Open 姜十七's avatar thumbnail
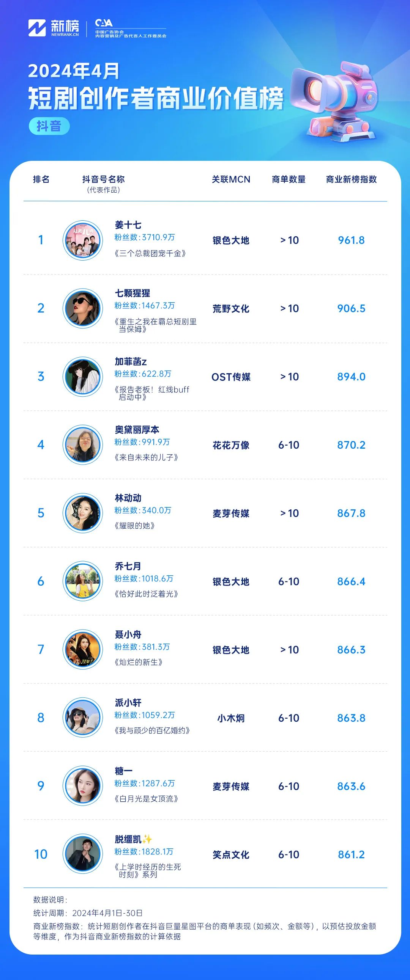The height and width of the screenshot is (980, 410). click(x=83, y=240)
